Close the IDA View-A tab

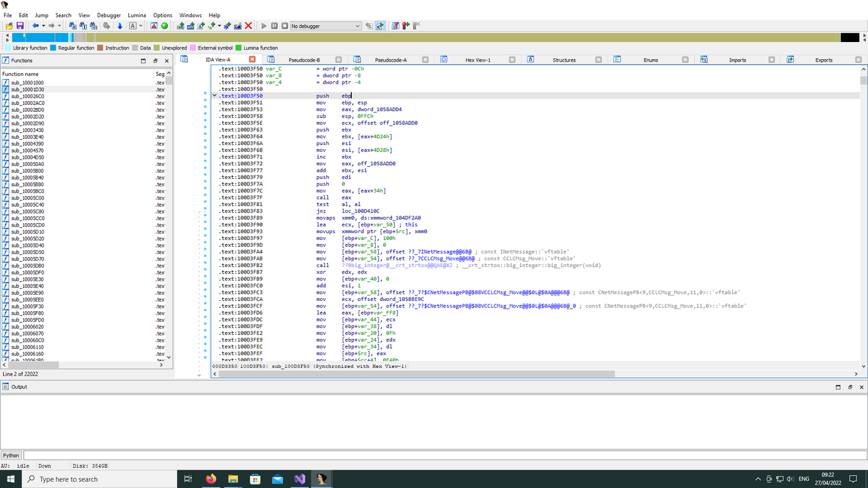[x=252, y=60]
